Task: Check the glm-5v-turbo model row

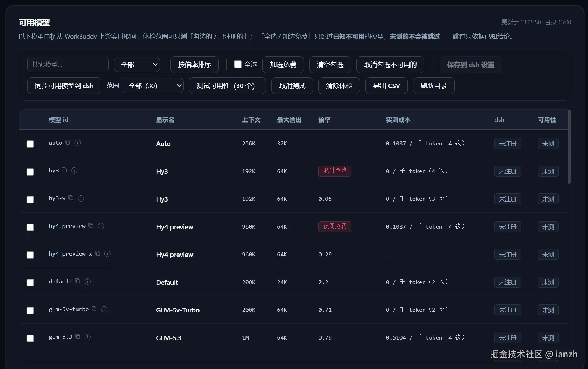Action: click(31, 310)
